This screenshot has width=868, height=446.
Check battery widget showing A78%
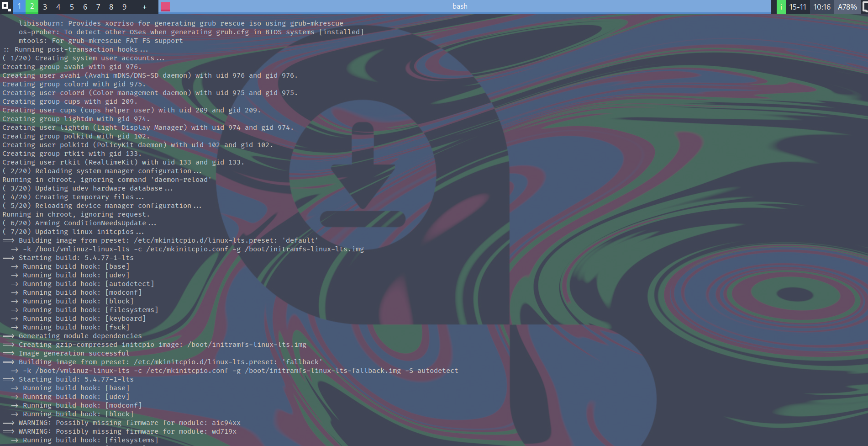coord(847,7)
